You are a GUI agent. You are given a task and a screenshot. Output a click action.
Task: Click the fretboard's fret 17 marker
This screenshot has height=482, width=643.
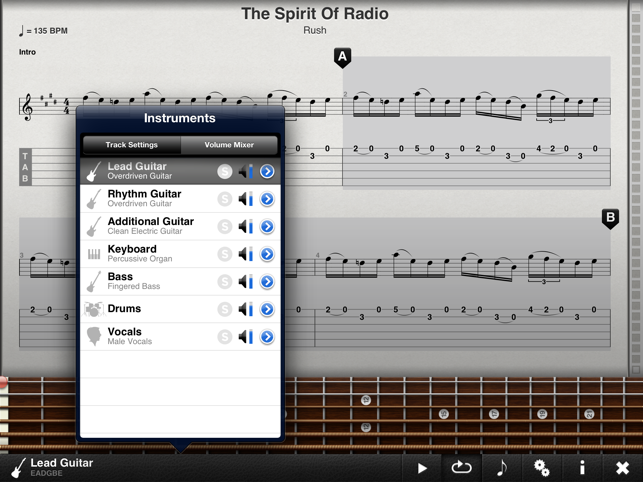coord(494,414)
